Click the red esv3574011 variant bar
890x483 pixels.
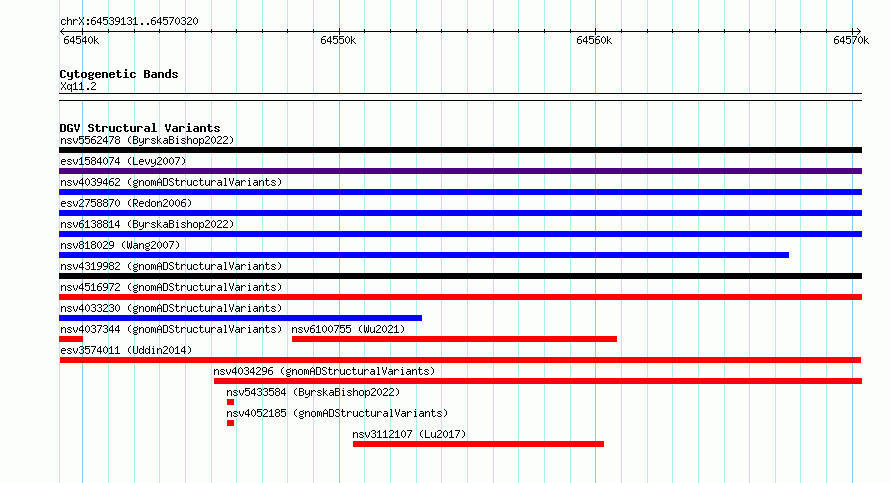pyautogui.click(x=460, y=360)
